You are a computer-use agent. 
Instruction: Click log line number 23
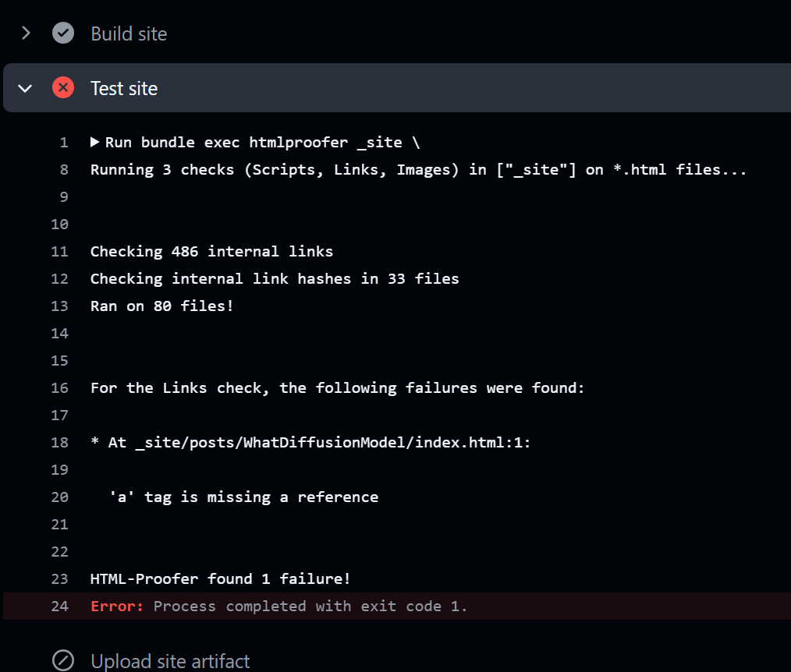click(59, 578)
